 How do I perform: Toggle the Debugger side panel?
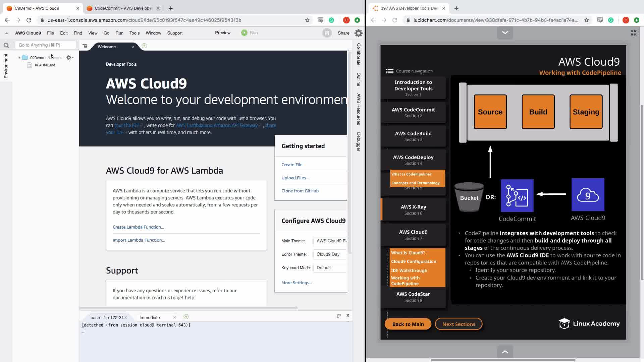pyautogui.click(x=358, y=141)
